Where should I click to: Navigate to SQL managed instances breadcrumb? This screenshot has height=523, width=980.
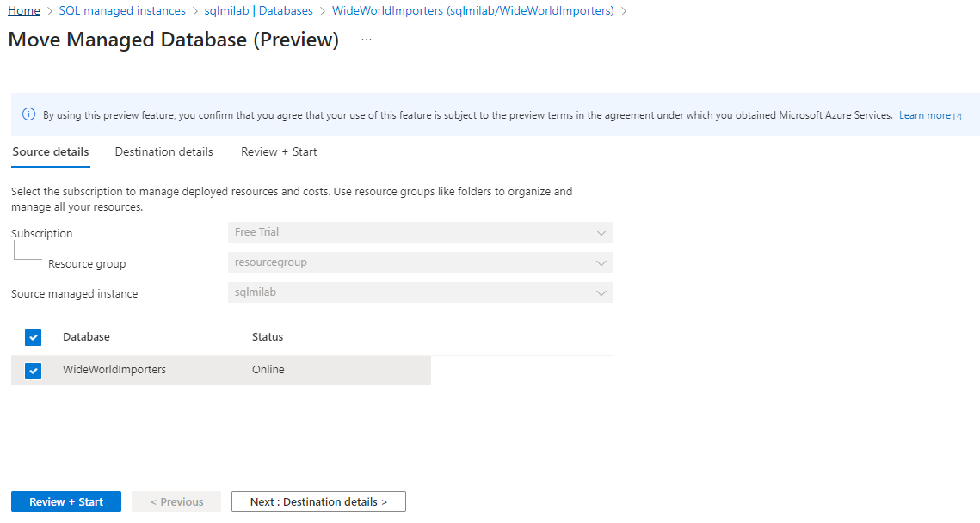122,10
